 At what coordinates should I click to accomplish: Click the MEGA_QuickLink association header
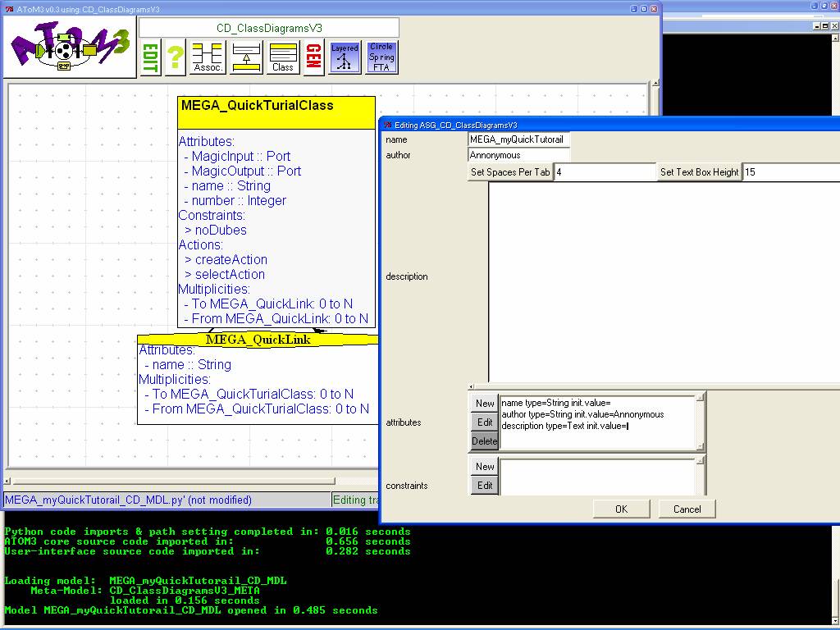(258, 340)
